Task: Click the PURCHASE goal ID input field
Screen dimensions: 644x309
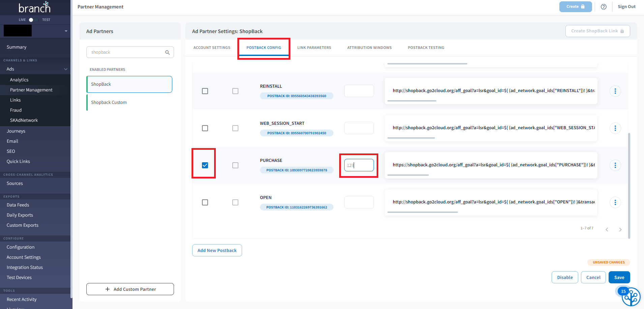Action: (x=359, y=165)
